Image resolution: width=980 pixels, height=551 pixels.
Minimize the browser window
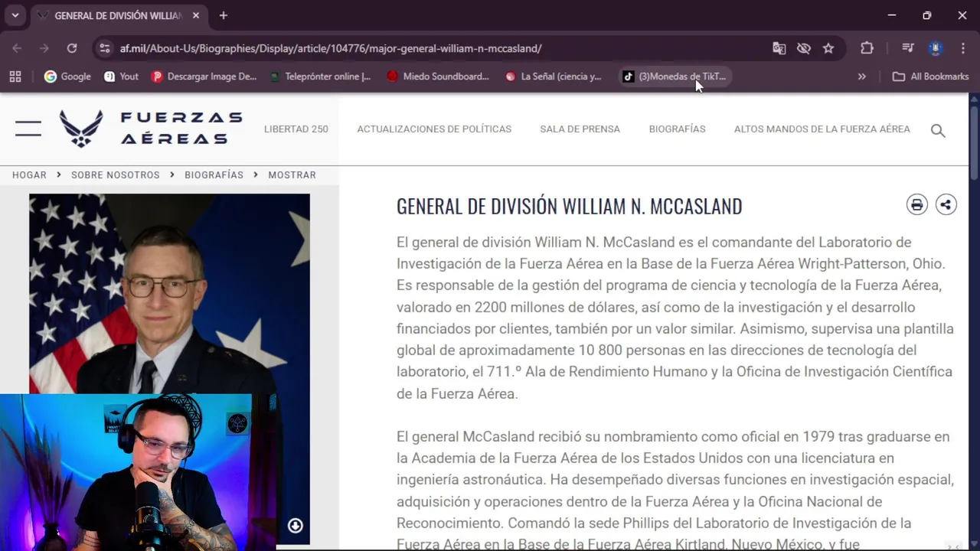891,15
